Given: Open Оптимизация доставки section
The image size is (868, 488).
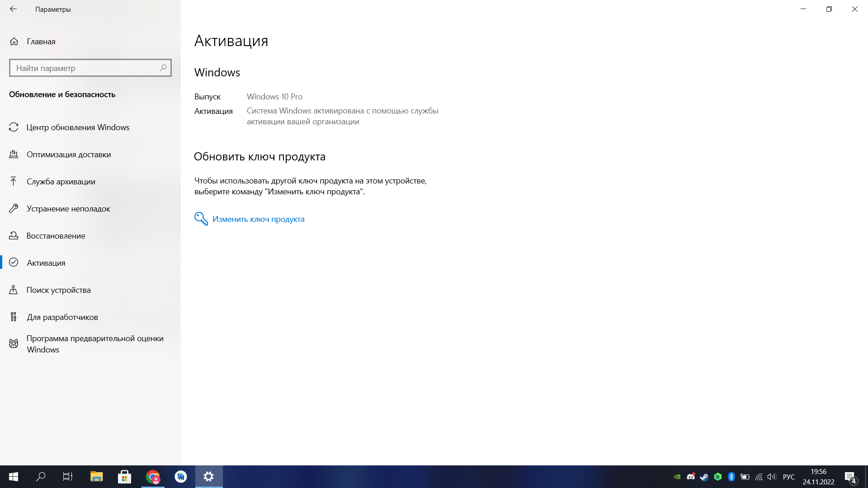Looking at the screenshot, I should pos(90,155).
